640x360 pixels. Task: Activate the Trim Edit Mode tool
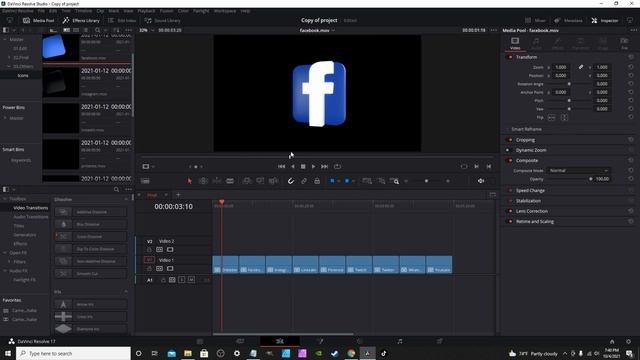click(203, 181)
